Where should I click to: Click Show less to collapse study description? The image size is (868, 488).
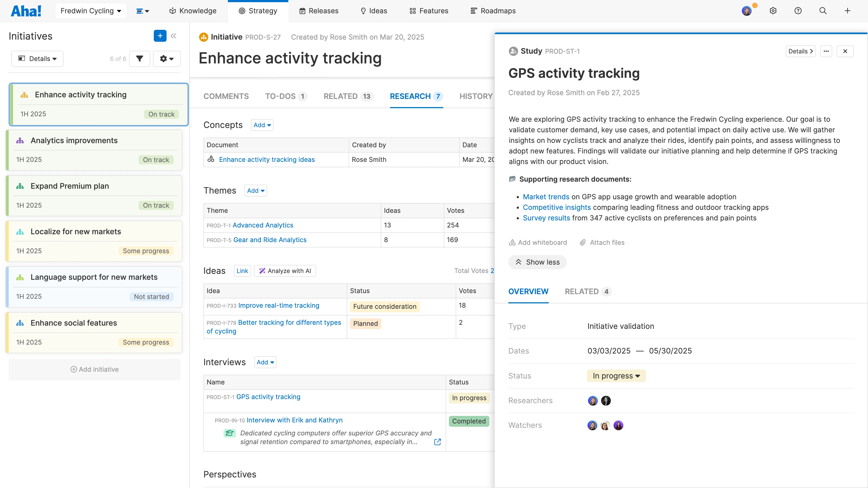[x=537, y=262]
